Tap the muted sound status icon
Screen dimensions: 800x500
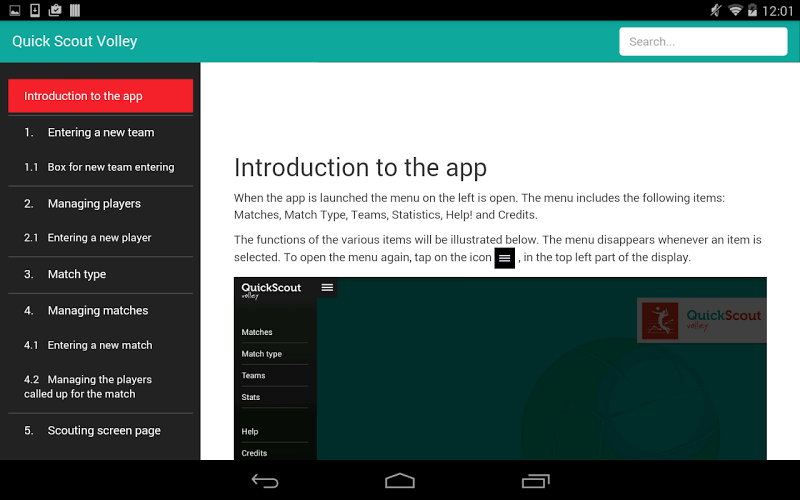[716, 10]
